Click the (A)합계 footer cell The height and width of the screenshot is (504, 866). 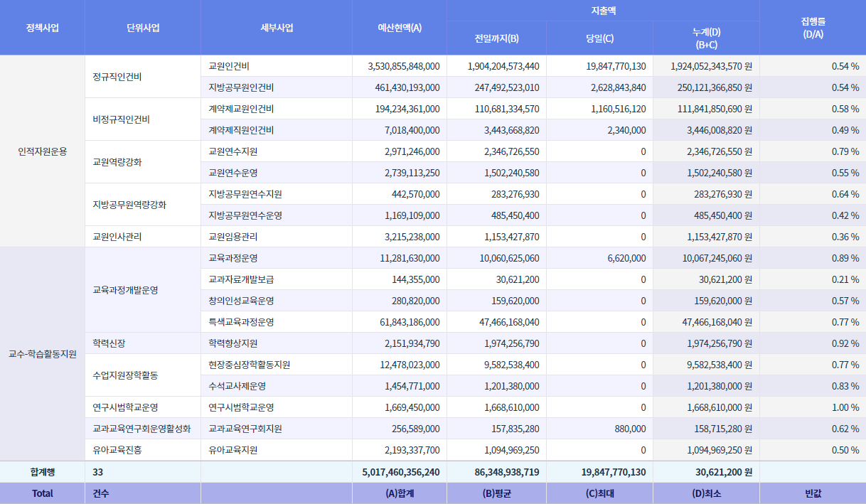tap(399, 493)
